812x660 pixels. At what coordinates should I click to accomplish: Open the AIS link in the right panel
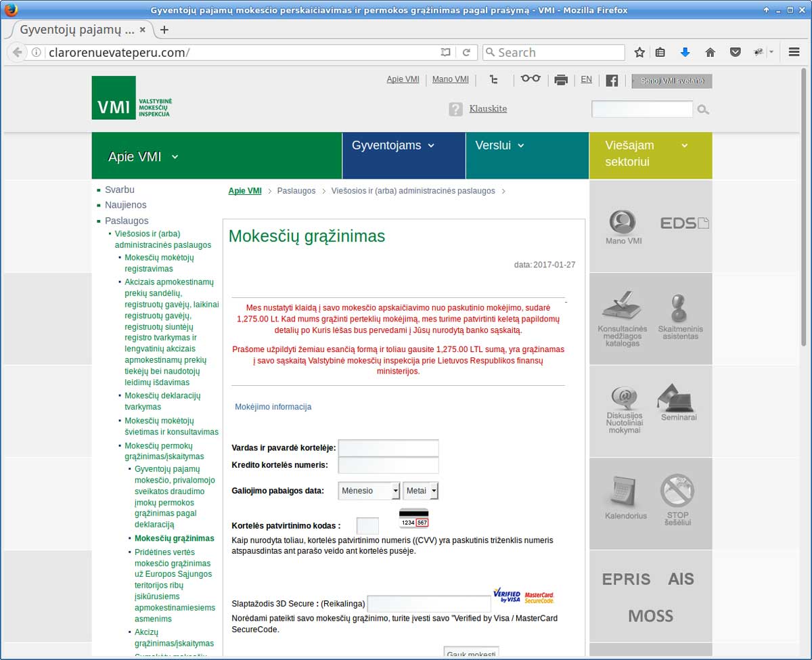point(681,579)
